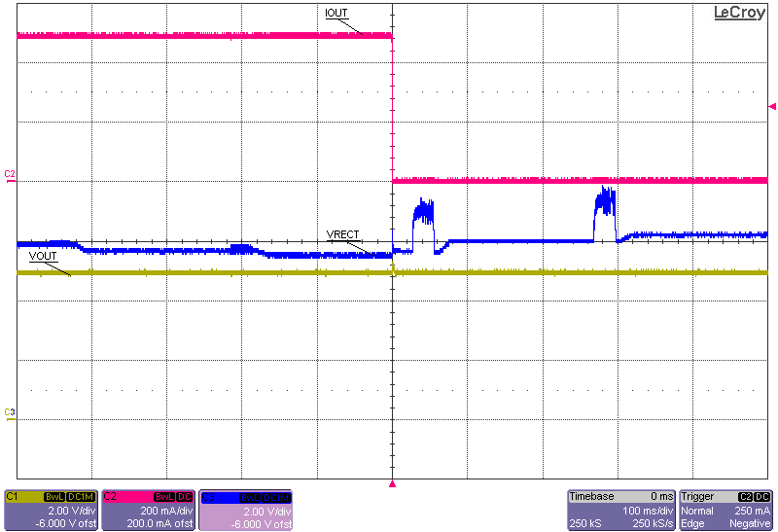Open the Trigger descriptor box
778x532 pixels.
pos(725,511)
